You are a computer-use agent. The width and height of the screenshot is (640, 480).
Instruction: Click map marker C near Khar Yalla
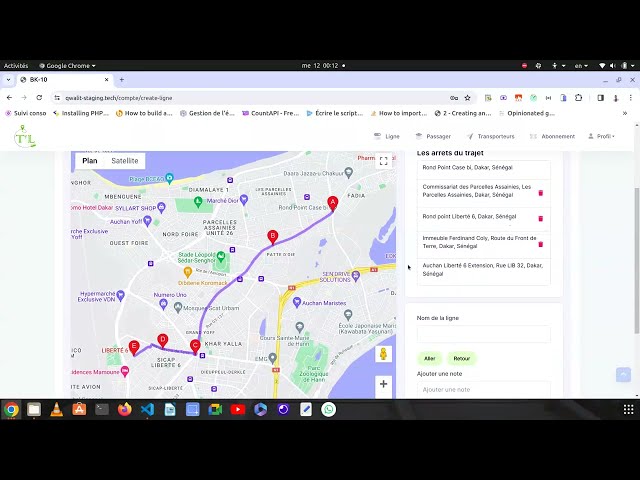[x=195, y=347]
